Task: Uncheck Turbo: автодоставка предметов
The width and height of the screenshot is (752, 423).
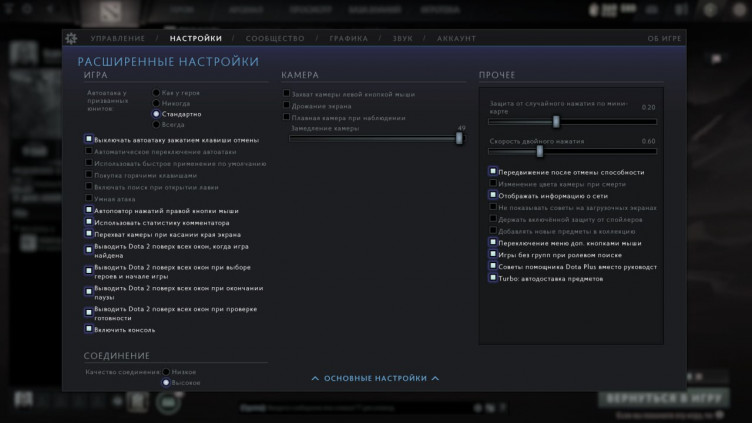Action: tap(493, 278)
